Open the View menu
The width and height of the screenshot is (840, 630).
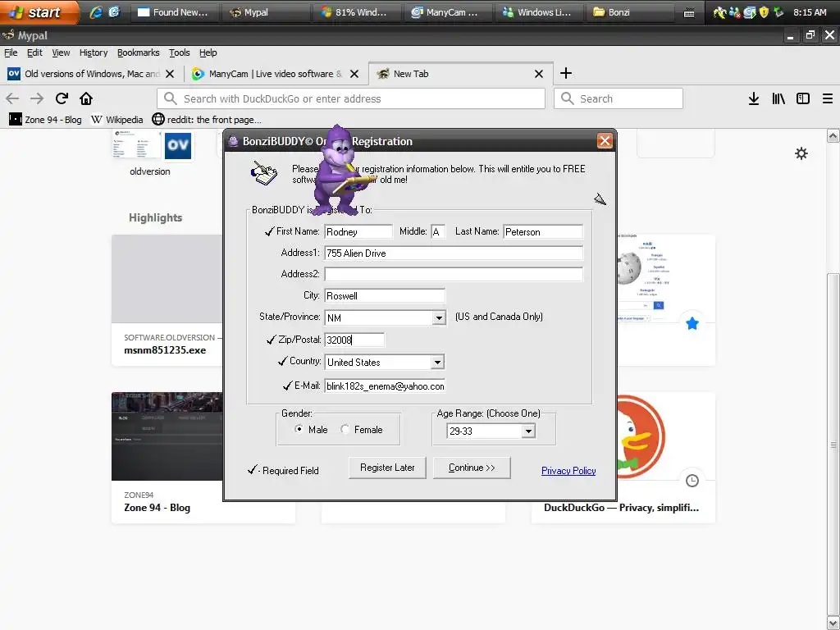click(61, 52)
